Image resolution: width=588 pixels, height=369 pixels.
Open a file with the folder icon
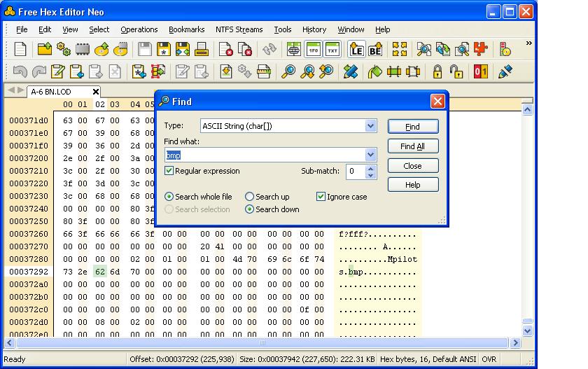pos(45,49)
